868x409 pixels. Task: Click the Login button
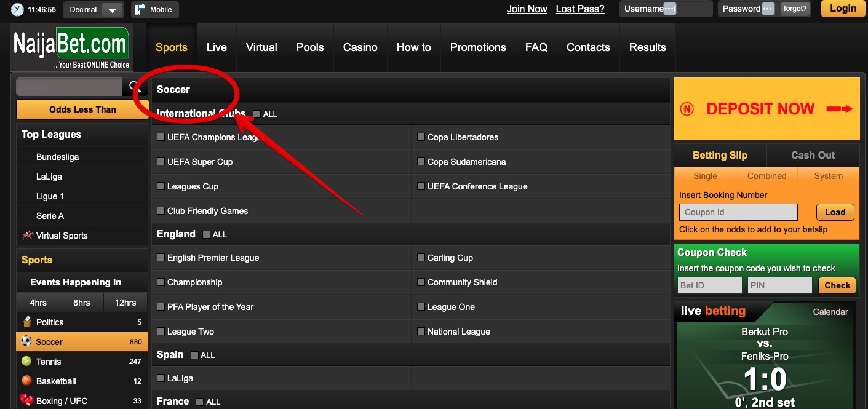click(843, 9)
